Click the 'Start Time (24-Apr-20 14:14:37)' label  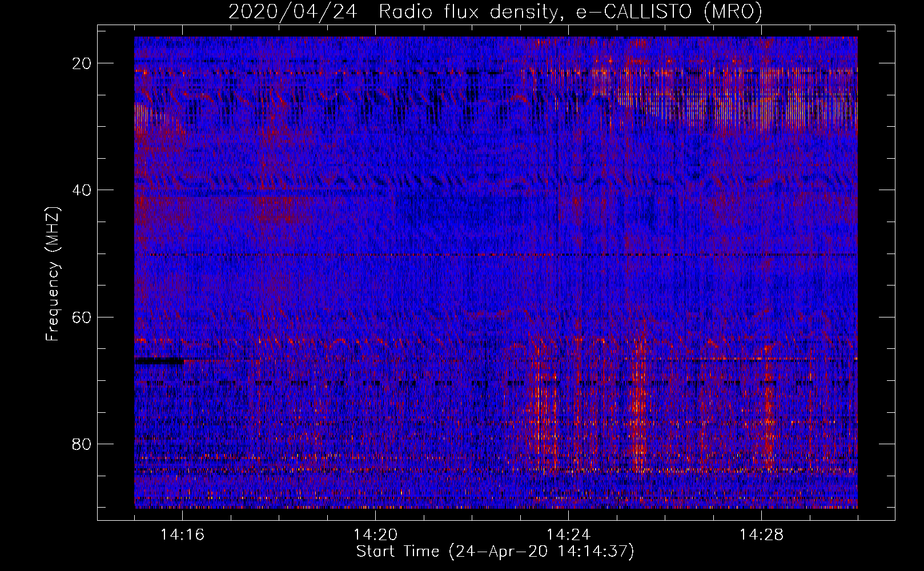pos(495,552)
